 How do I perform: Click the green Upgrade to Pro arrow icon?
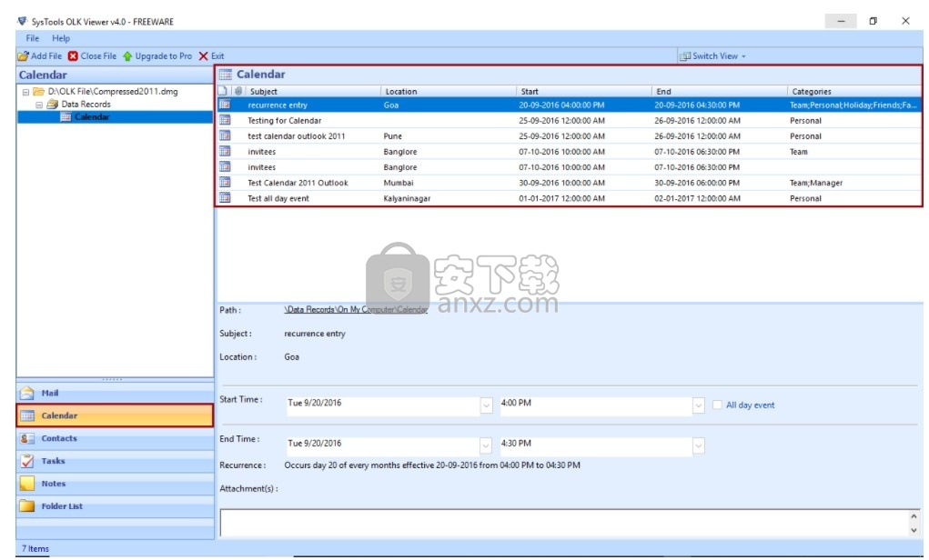(127, 56)
